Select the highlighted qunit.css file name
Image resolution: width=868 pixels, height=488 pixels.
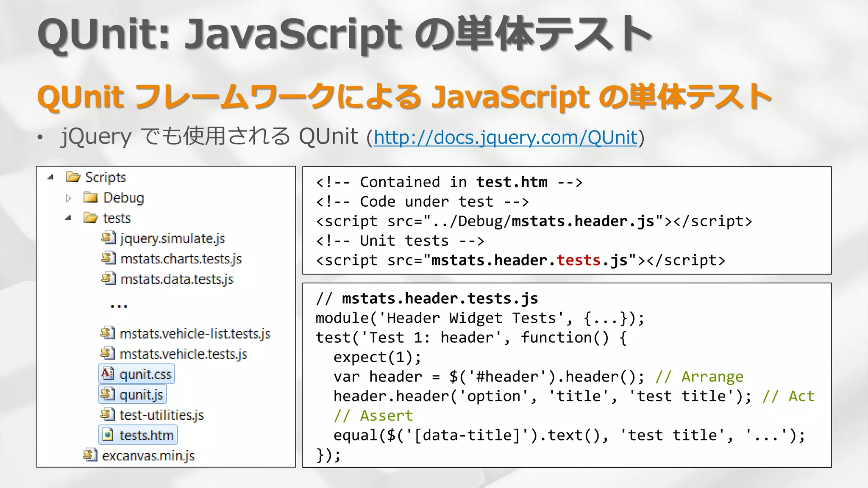click(x=145, y=374)
